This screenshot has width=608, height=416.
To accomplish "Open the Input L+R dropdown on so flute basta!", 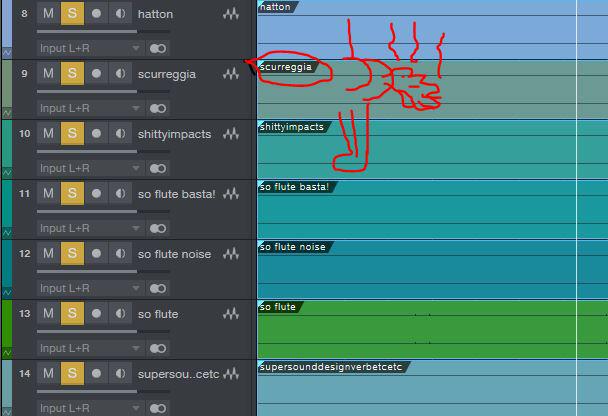I will (x=90, y=228).
